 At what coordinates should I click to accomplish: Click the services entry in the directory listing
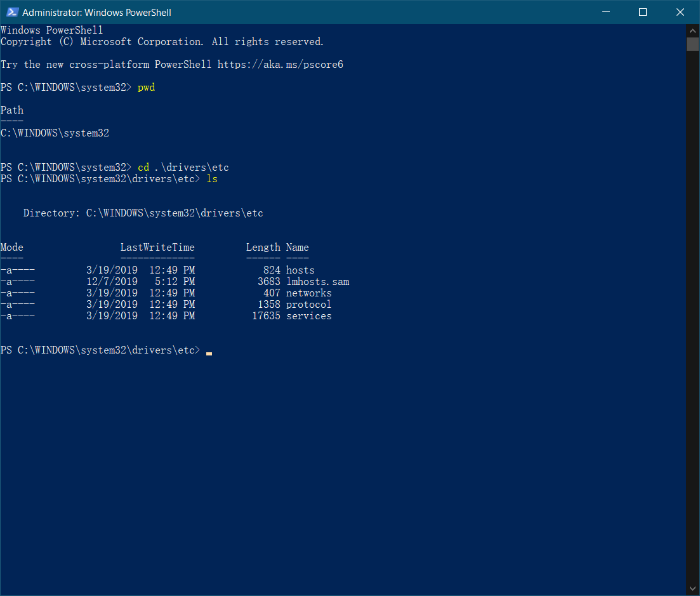click(308, 315)
